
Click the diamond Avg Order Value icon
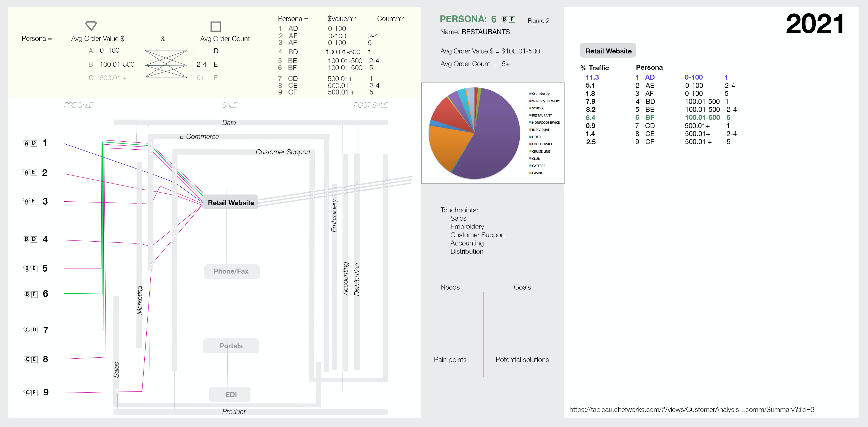click(91, 26)
